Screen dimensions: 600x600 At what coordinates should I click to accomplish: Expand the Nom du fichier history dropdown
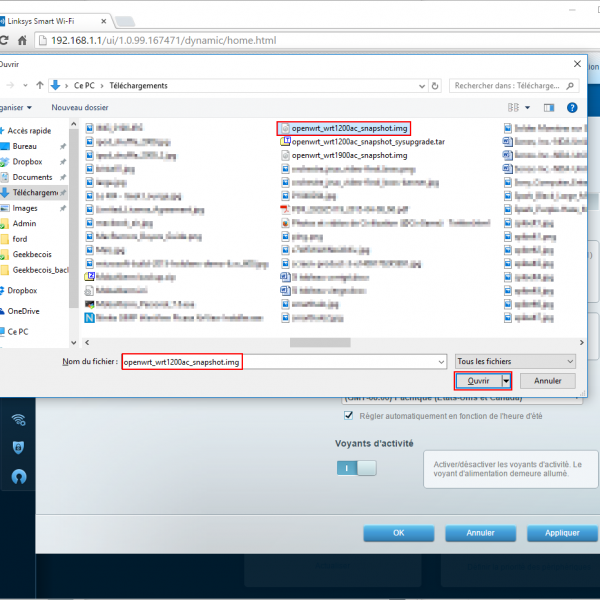[x=440, y=361]
